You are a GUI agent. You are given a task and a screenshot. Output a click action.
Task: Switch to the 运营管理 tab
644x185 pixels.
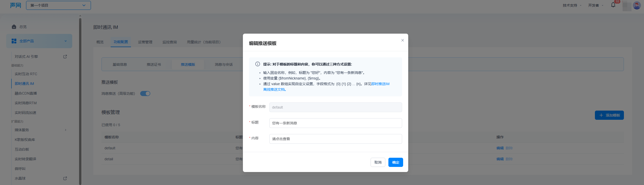[145, 42]
